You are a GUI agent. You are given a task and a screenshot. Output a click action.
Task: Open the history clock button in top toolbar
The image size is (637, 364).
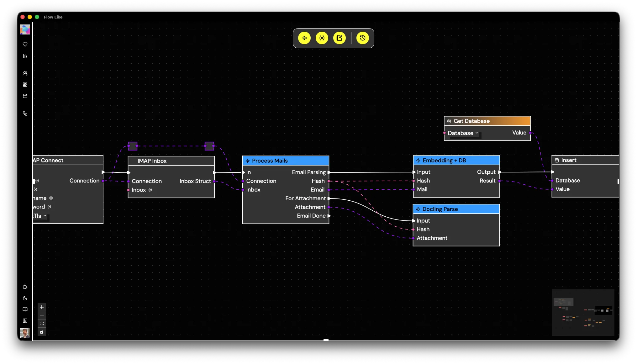(362, 38)
